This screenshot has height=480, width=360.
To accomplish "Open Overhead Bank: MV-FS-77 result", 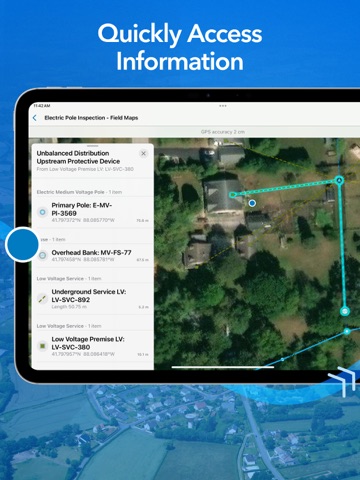I will point(93,255).
